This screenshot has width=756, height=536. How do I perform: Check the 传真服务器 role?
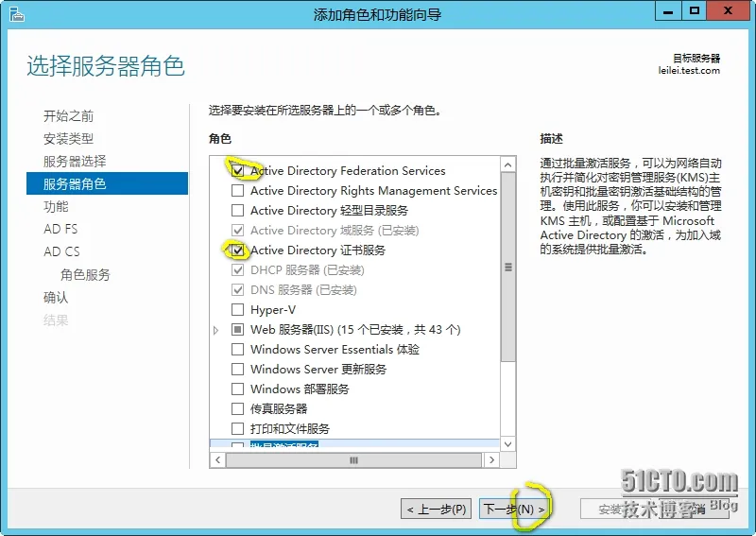(238, 408)
